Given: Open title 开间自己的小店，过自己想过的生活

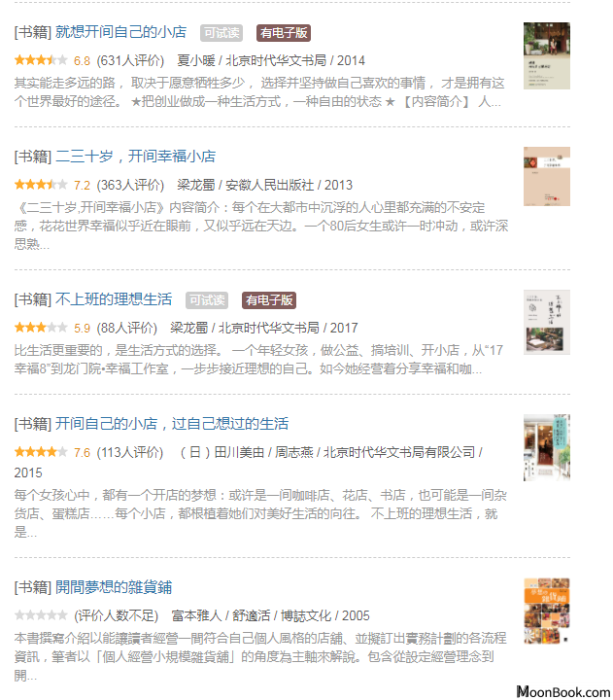Looking at the screenshot, I should click(172, 423).
